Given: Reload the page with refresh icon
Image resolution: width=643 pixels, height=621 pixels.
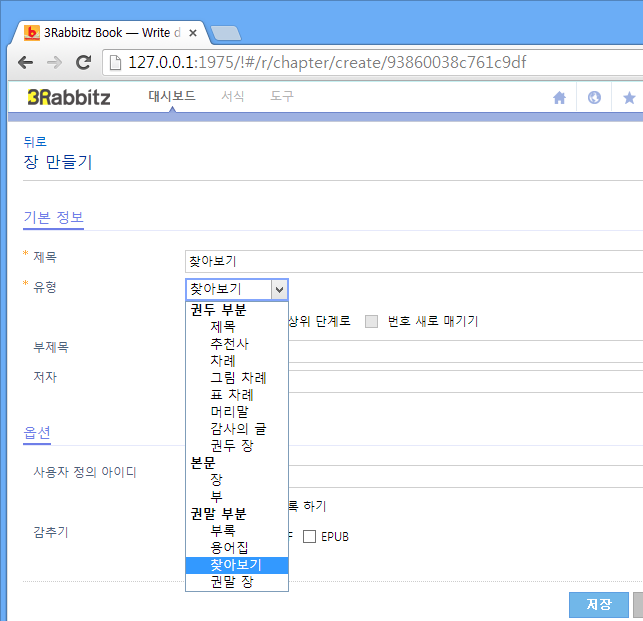Looking at the screenshot, I should tap(84, 62).
